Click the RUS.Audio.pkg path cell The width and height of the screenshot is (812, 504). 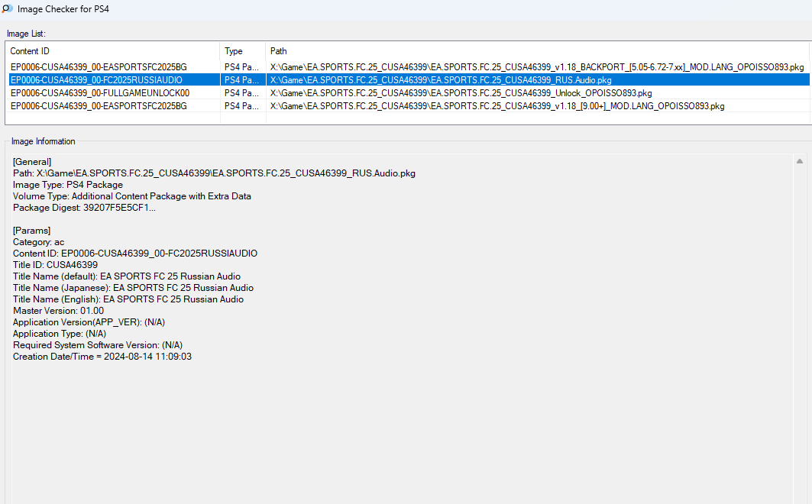pyautogui.click(x=441, y=80)
